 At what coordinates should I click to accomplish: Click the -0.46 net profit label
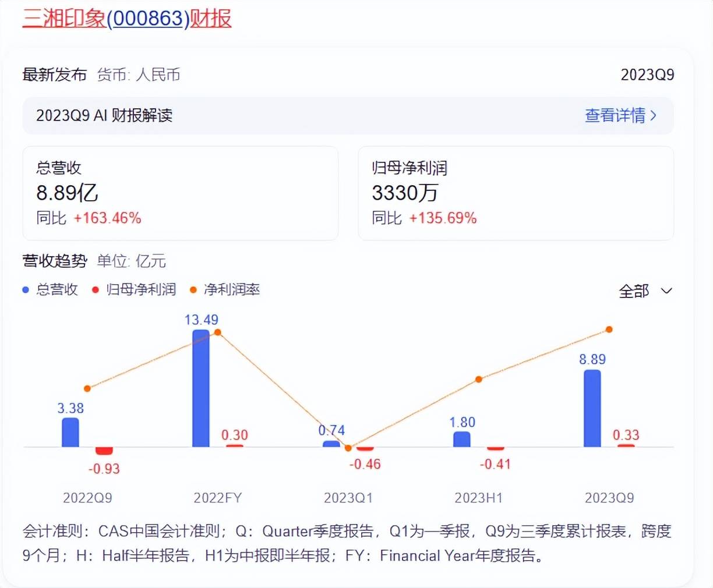(x=365, y=464)
